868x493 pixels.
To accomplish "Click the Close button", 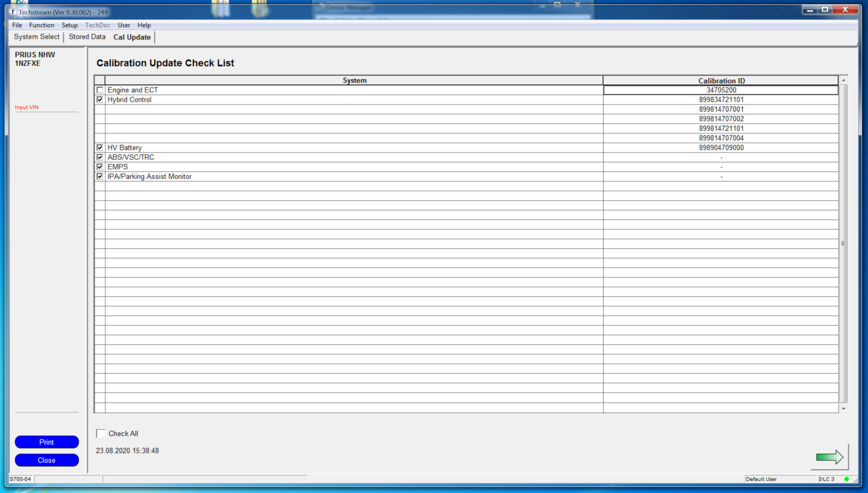I will [x=47, y=460].
